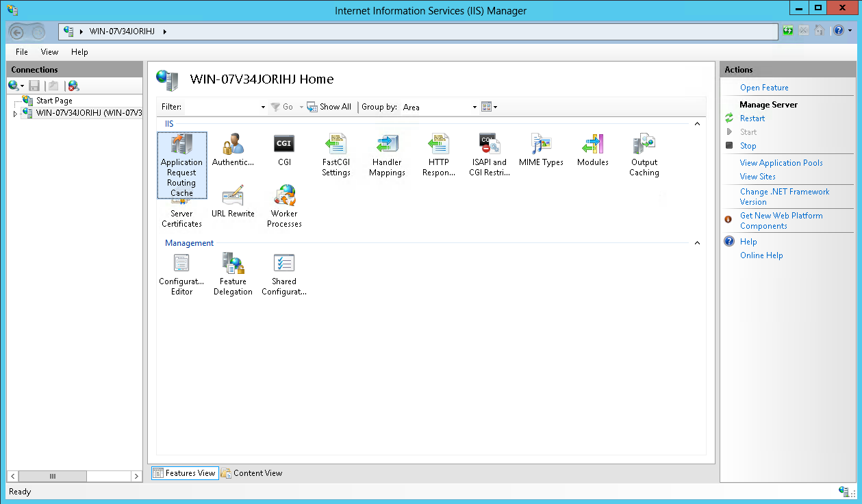Click Change .NET Framework Version link
Image resolution: width=862 pixels, height=504 pixels.
point(785,197)
